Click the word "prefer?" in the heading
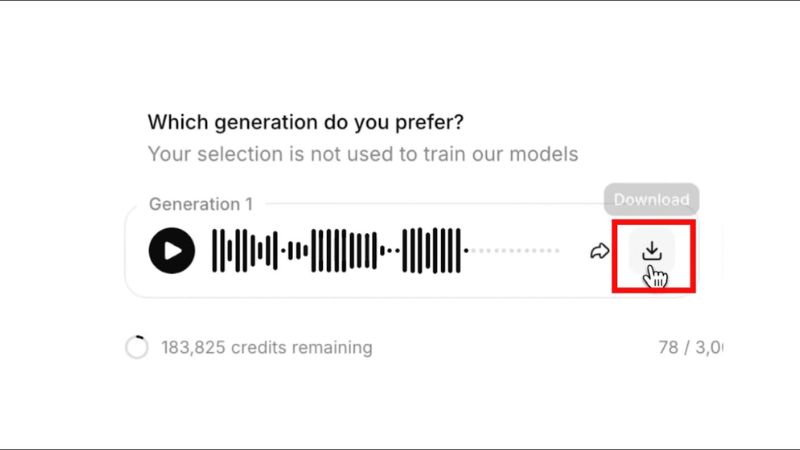Image resolution: width=800 pixels, height=450 pixels. [433, 123]
